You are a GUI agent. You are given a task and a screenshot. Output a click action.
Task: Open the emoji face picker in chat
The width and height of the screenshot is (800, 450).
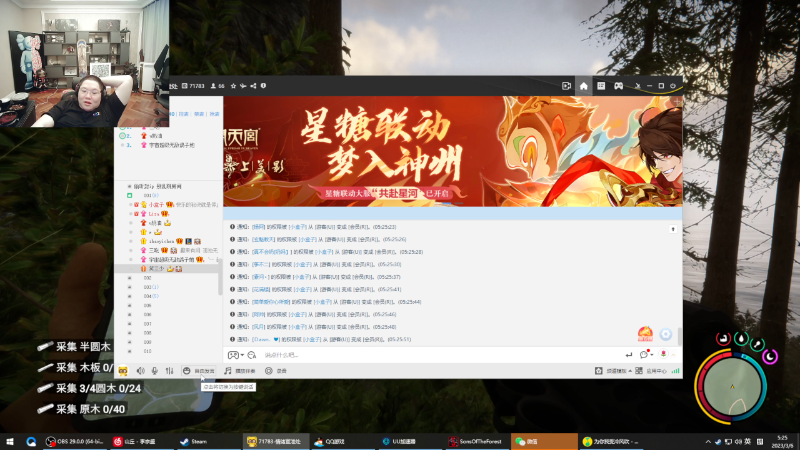252,355
